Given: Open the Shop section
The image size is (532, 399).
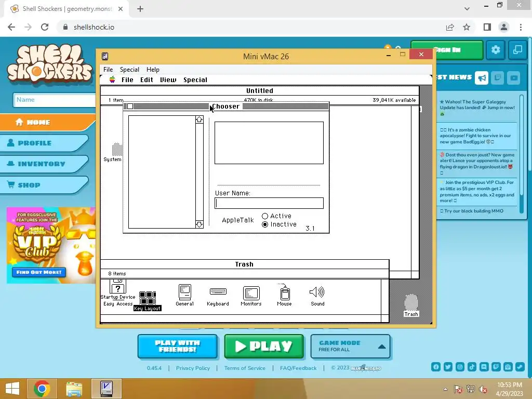Looking at the screenshot, I should tap(44, 185).
